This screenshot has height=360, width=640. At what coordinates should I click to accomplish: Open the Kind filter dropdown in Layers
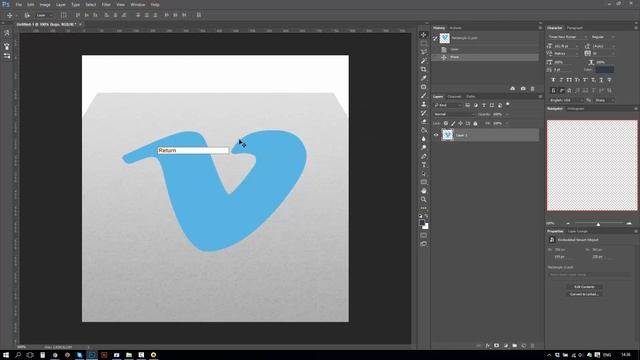point(448,105)
